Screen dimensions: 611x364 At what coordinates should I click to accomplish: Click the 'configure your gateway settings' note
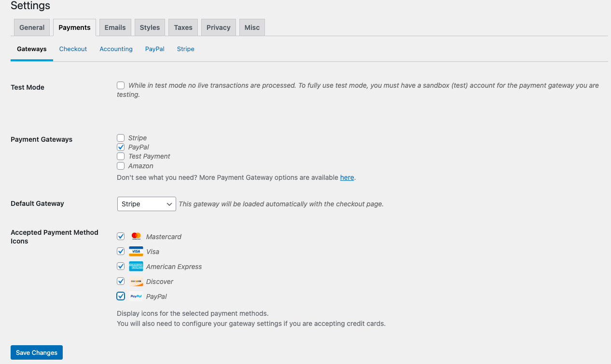coord(251,324)
